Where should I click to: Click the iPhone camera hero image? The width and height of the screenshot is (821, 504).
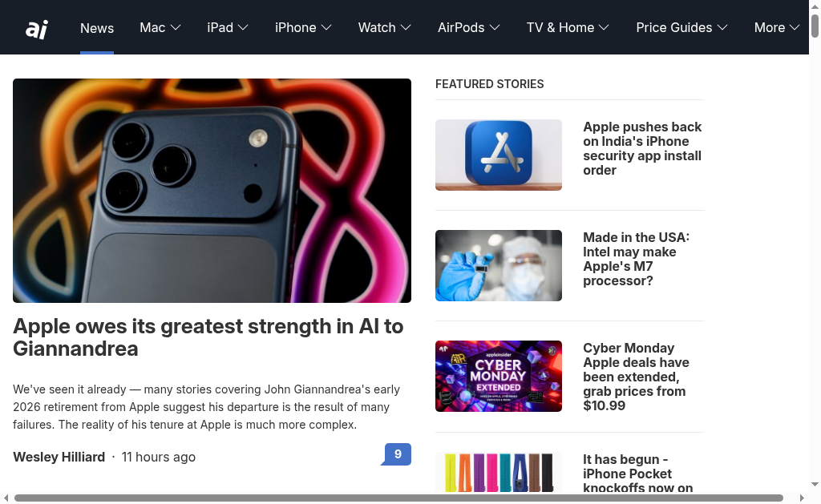212,191
